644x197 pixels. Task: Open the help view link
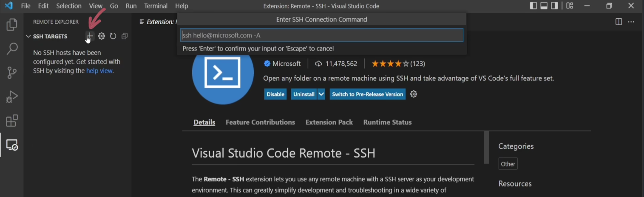pos(99,71)
